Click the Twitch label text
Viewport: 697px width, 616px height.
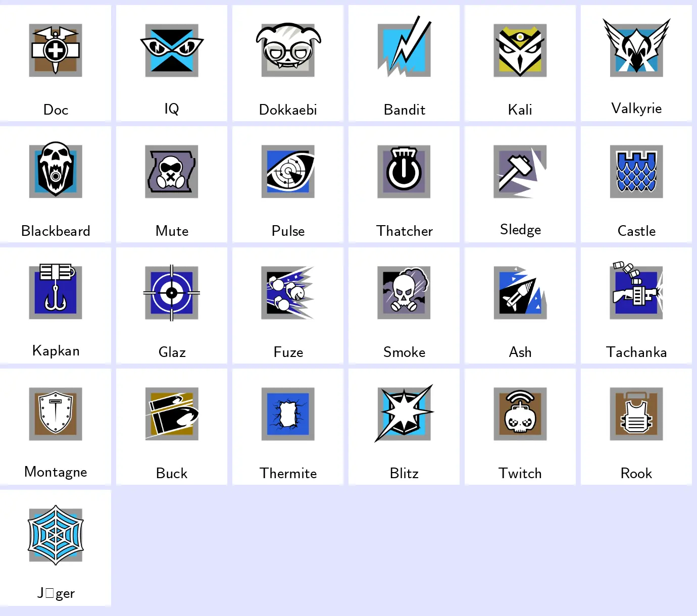pos(520,473)
